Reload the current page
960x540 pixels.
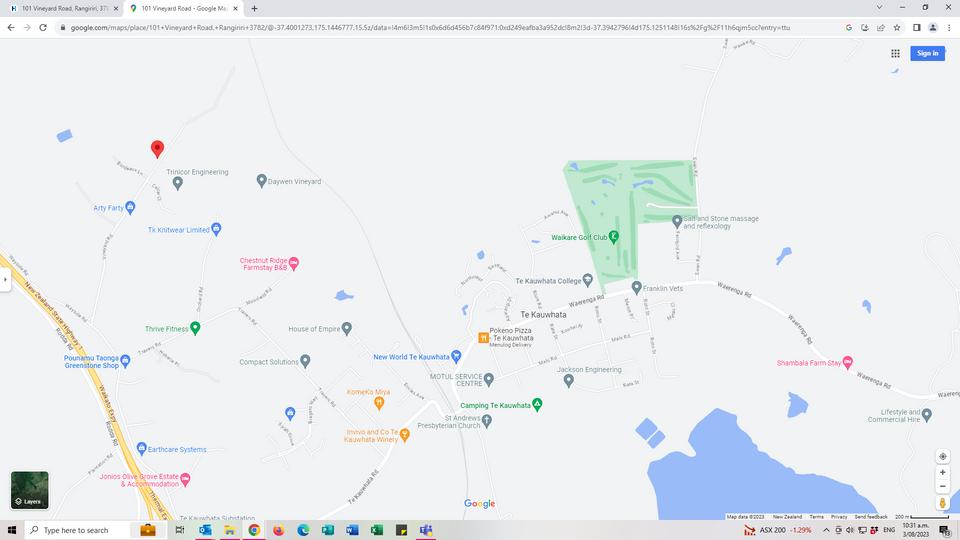pyautogui.click(x=43, y=28)
